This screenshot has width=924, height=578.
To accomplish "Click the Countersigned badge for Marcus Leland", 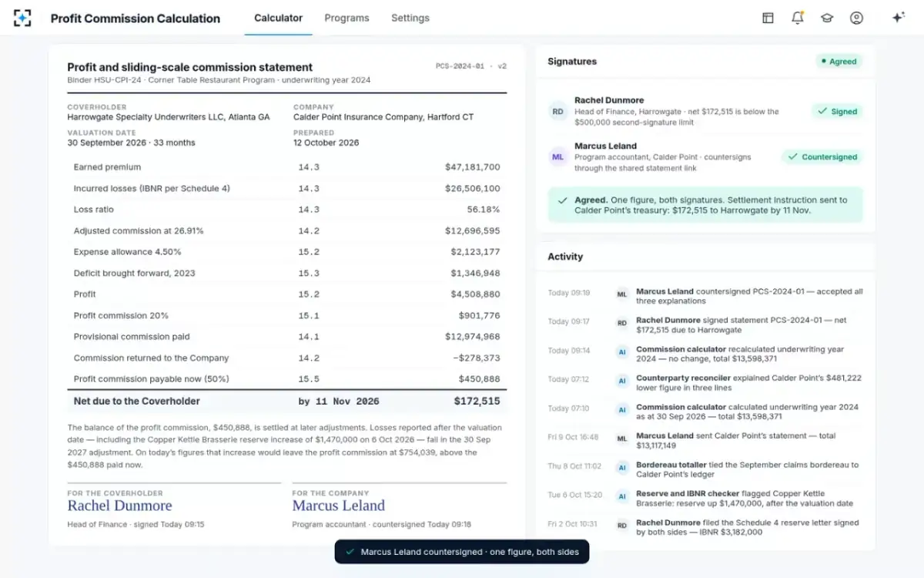I will pyautogui.click(x=822, y=156).
